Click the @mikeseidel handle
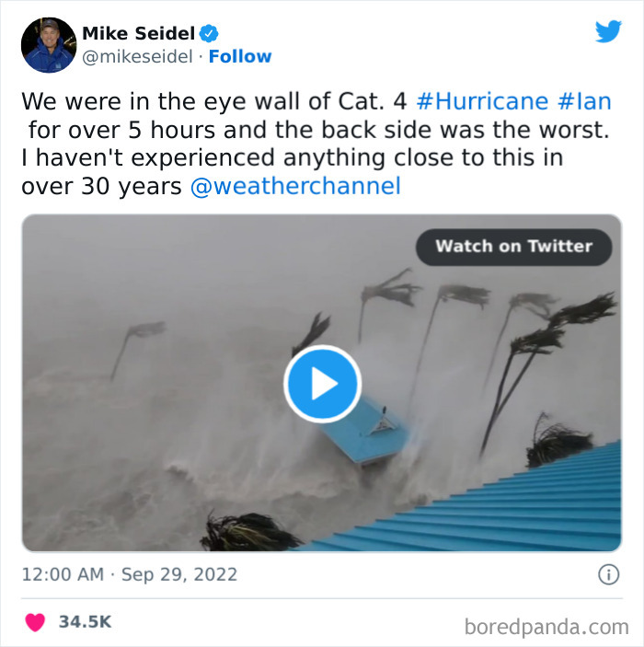Viewport: 644px width, 647px height. click(x=137, y=56)
